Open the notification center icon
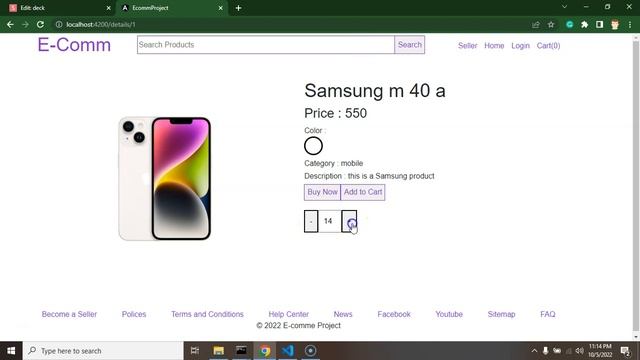640x360 pixels. (x=625, y=351)
